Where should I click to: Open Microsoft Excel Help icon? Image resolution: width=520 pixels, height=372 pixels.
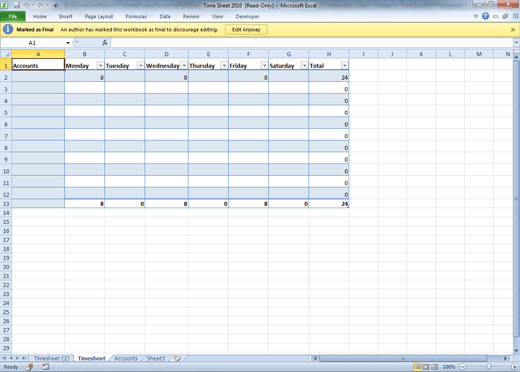485,16
